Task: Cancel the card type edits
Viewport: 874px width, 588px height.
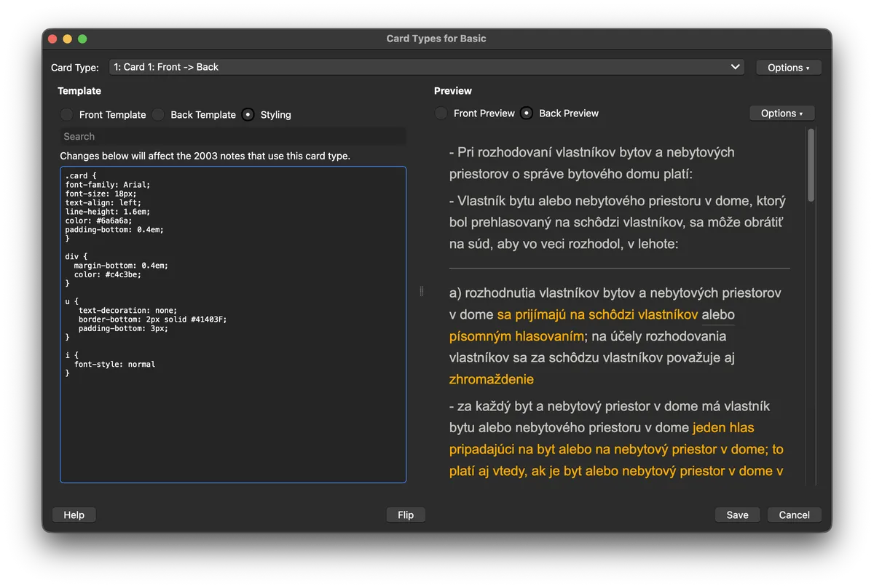Action: pos(794,514)
